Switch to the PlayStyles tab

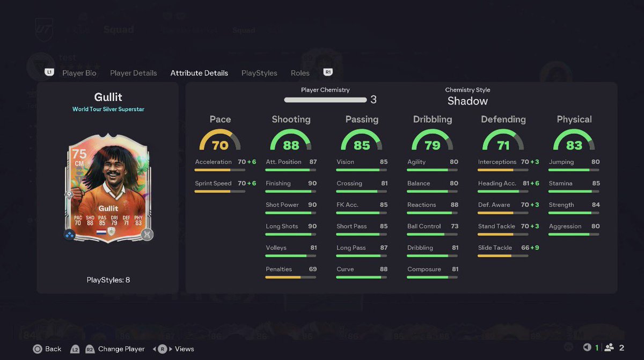click(x=259, y=73)
